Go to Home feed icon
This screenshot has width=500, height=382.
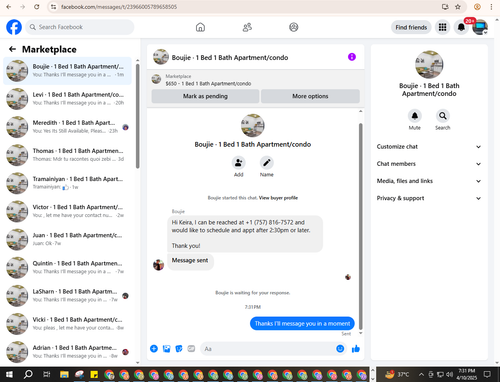[200, 27]
